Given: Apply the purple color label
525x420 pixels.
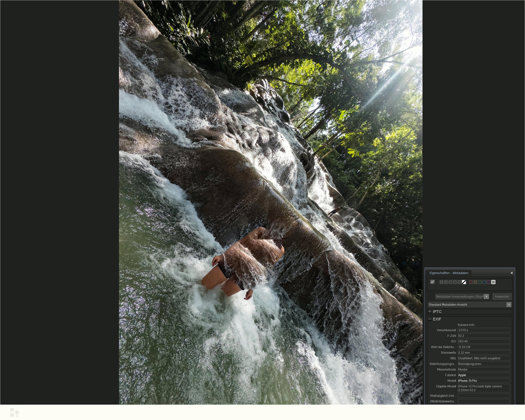Looking at the screenshot, I should coord(489,282).
